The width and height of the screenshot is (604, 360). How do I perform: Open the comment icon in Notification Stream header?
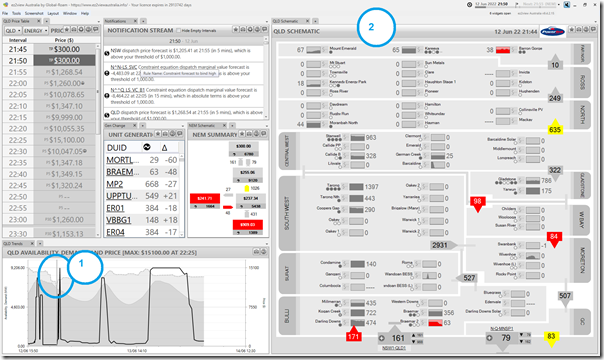point(264,29)
